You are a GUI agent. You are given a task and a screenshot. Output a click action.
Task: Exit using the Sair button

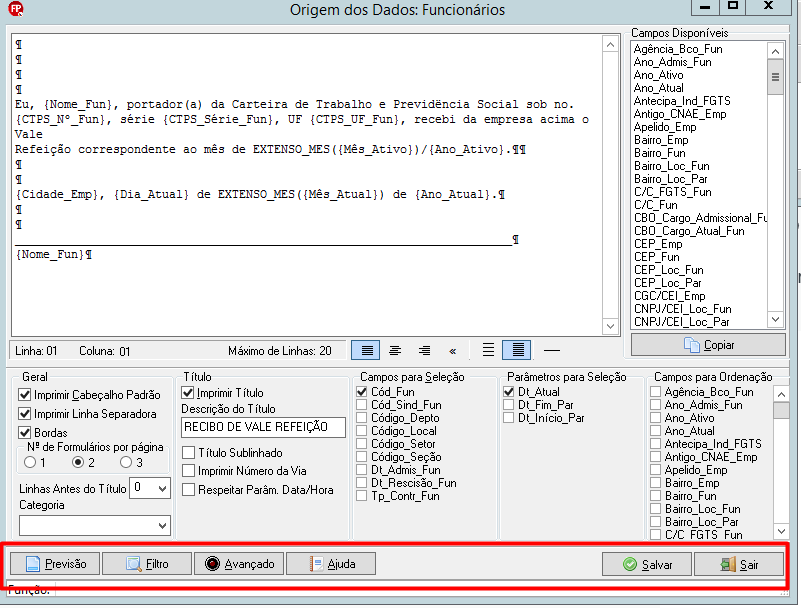tap(739, 565)
